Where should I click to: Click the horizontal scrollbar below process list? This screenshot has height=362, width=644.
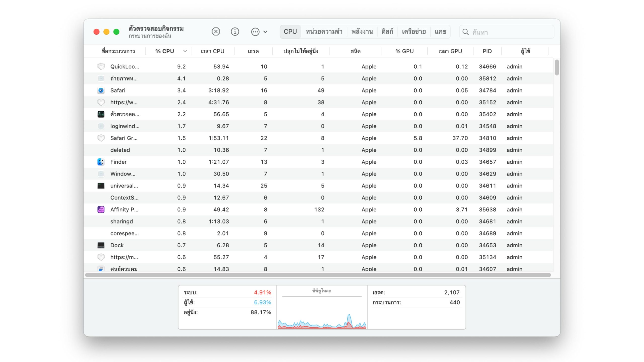(x=317, y=275)
